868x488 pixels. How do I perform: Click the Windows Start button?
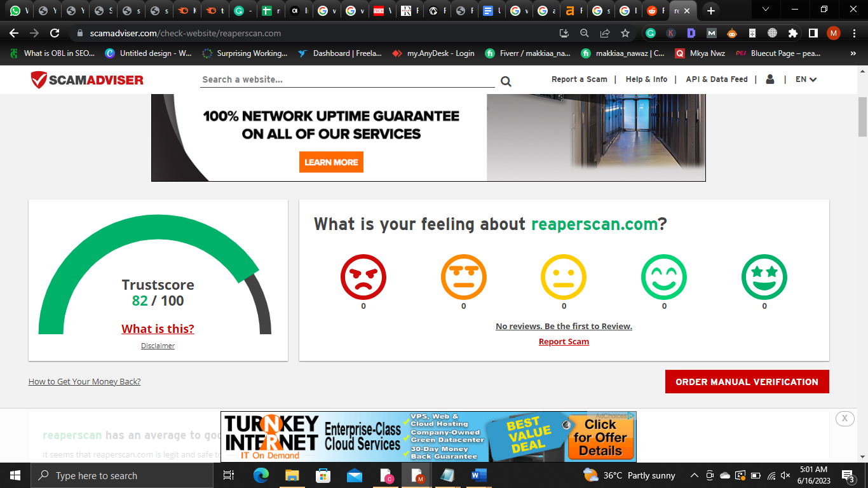[15, 475]
